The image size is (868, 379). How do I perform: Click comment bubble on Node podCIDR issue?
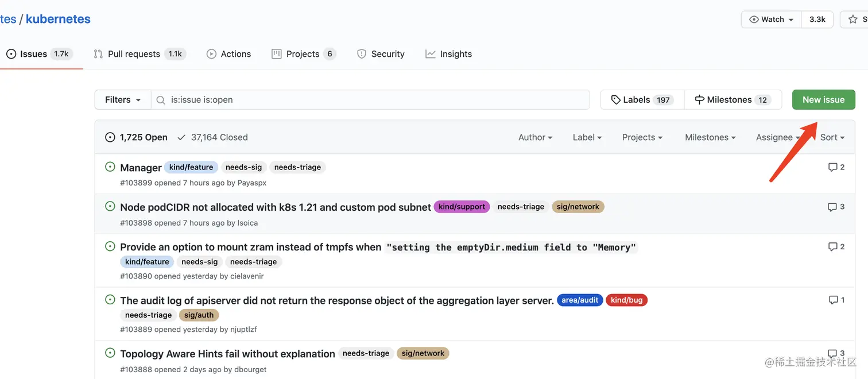coord(832,207)
